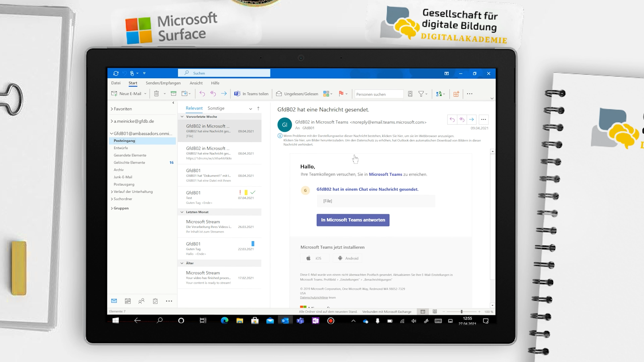Click the iOS install button
This screenshot has width=644, height=362.
pos(314,258)
